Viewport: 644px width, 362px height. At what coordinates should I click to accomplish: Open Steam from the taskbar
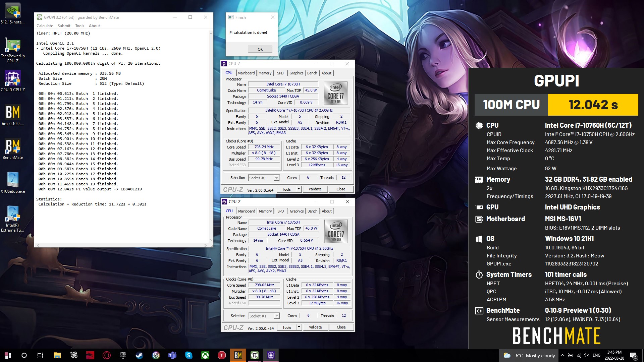click(139, 355)
